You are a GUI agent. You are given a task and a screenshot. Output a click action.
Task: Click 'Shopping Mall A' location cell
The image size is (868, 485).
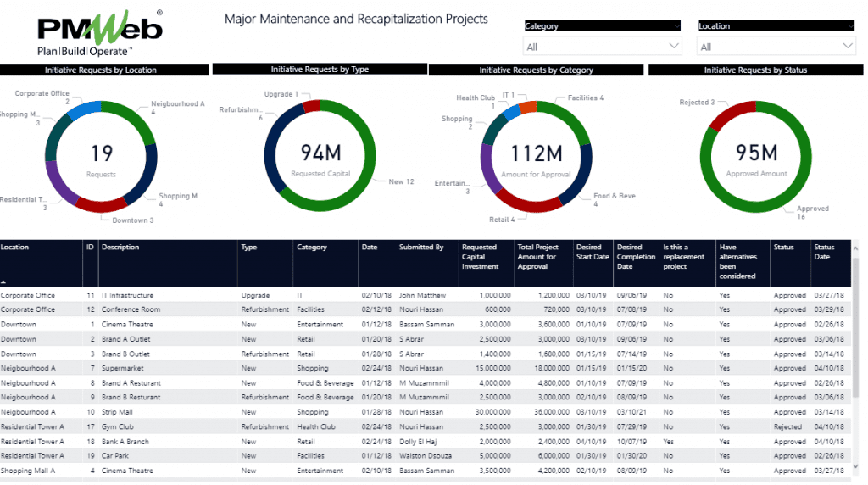click(28, 471)
